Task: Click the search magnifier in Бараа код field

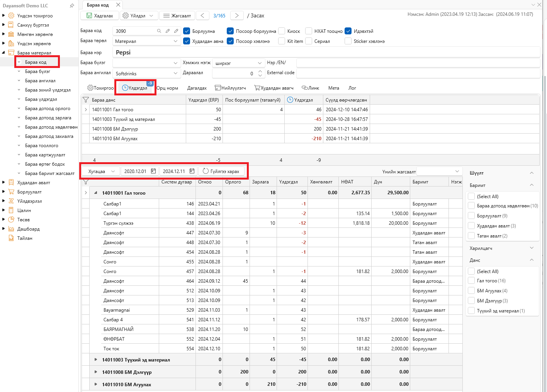Action: pos(159,31)
